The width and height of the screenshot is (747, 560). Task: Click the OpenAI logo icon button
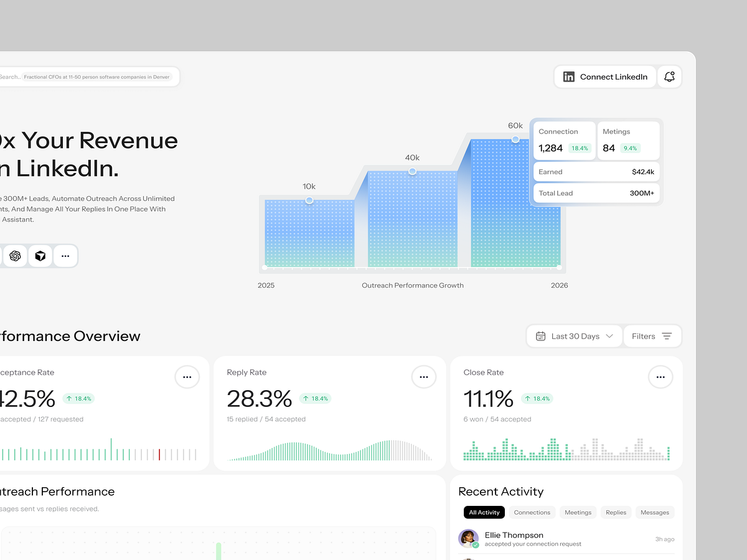[x=16, y=256]
